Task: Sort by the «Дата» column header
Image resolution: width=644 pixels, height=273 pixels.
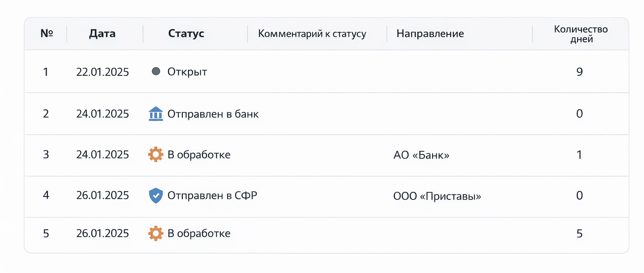Action: 103,33
